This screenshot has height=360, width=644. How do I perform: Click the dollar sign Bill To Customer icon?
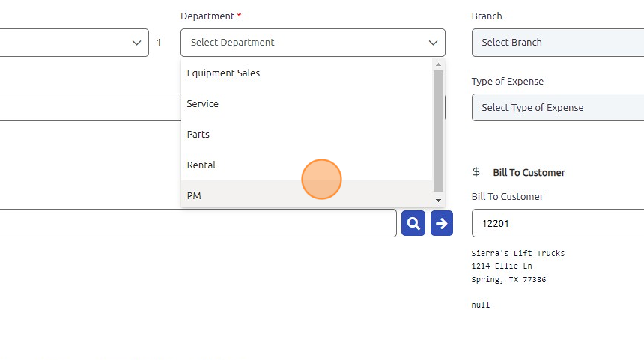tap(476, 172)
